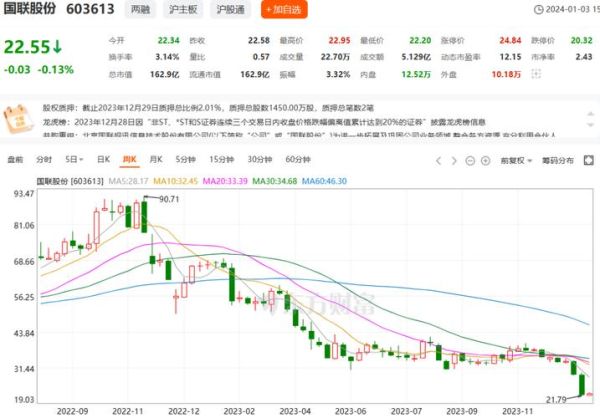The height and width of the screenshot is (418, 600).
Task: Click the clock icon beside the date
Action: (538, 10)
